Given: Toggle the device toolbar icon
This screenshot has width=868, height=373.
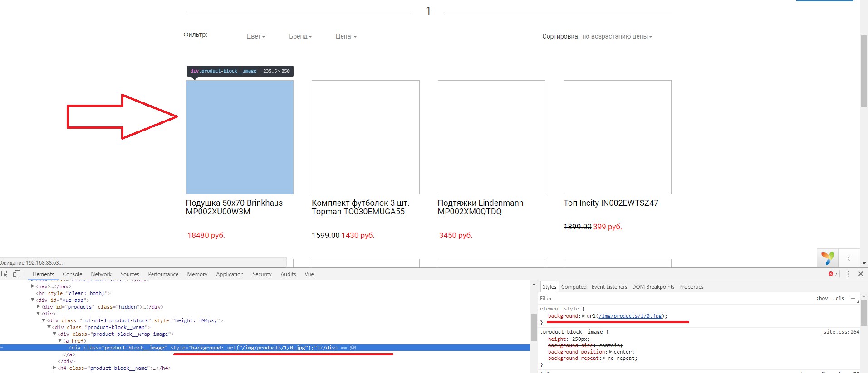Looking at the screenshot, I should coord(16,274).
